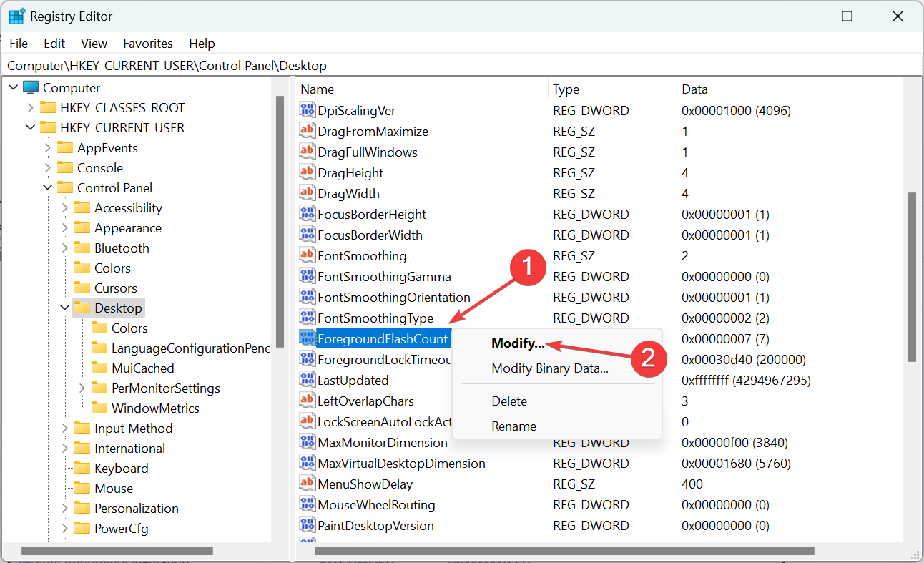
Task: Open the File menu
Action: point(19,44)
